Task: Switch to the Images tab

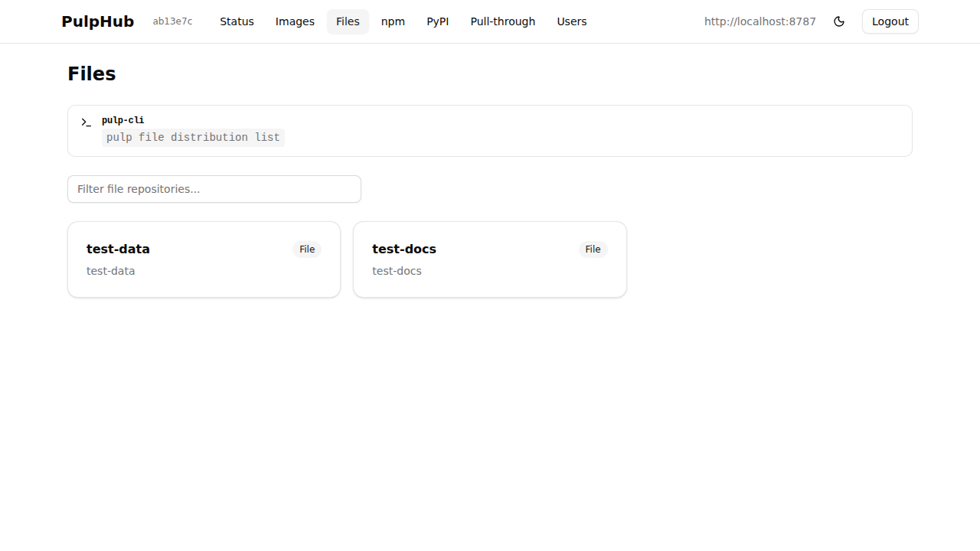Action: coord(295,21)
